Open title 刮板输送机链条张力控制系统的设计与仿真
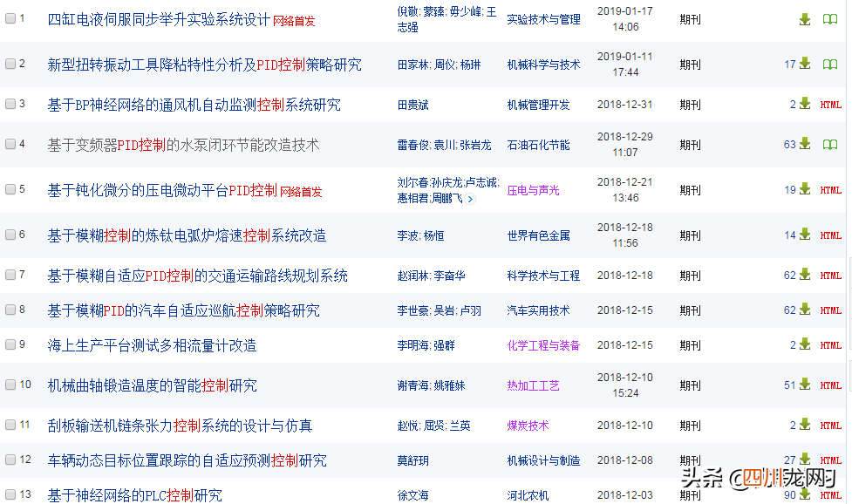Screen dimensions: 852x504 [180, 426]
